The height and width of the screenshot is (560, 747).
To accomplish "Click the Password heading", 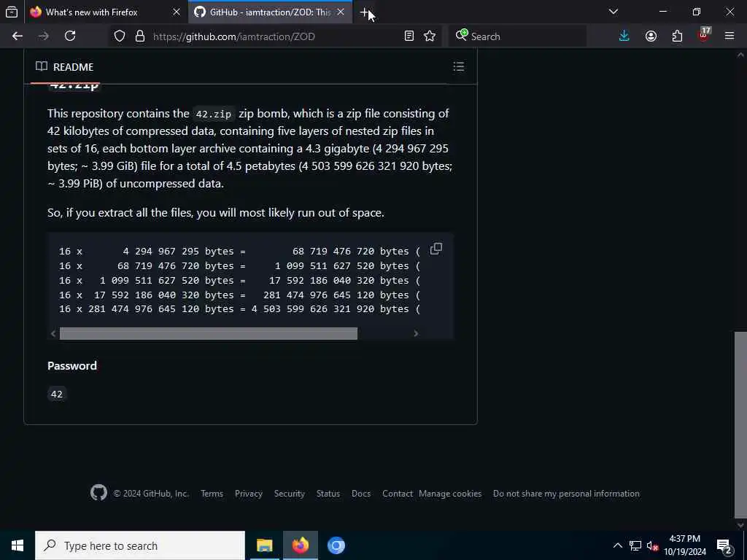I will tap(72, 366).
